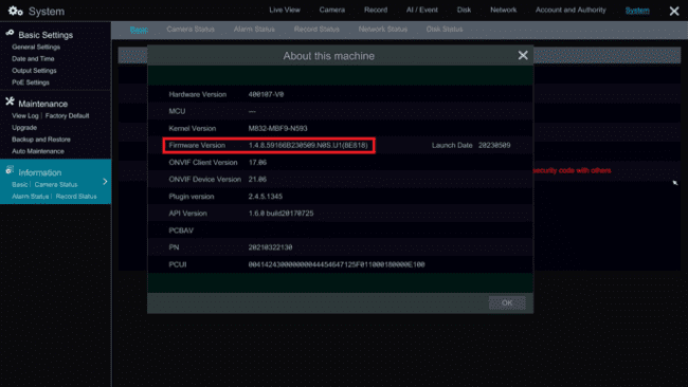The image size is (688, 387).
Task: Click the About this machine title
Action: (x=329, y=56)
